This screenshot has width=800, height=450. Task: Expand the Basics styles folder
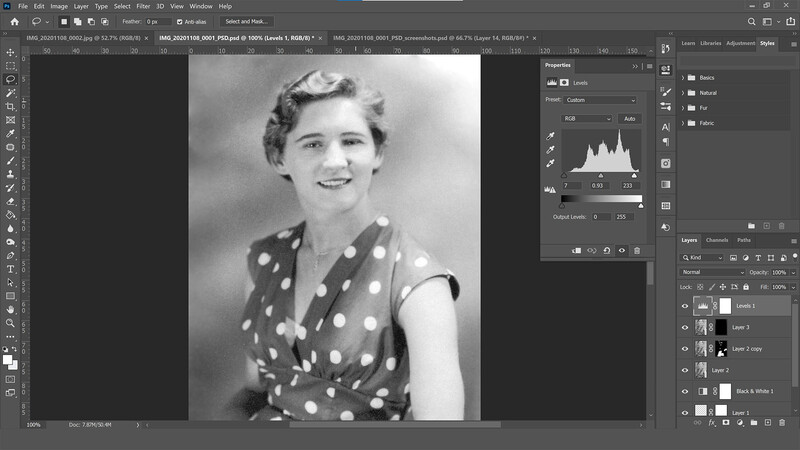[x=683, y=78]
